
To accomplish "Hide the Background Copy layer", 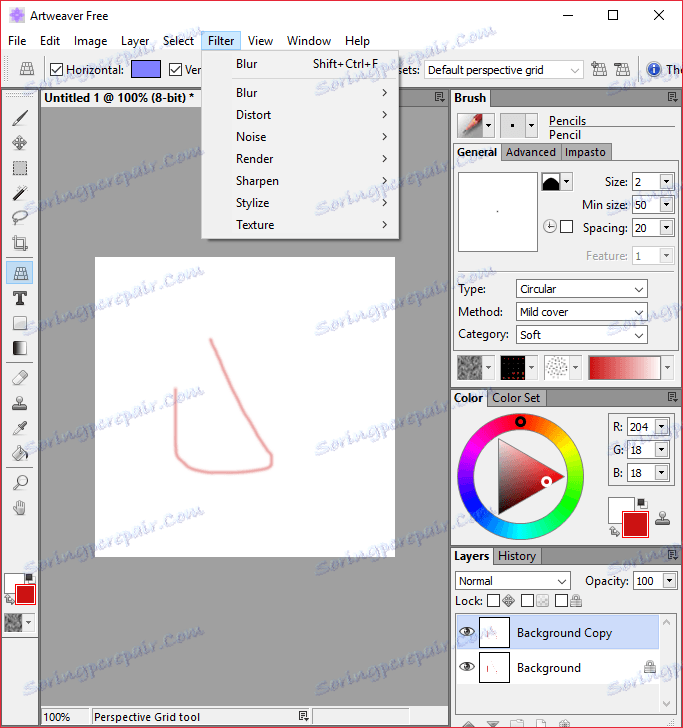I will [467, 632].
